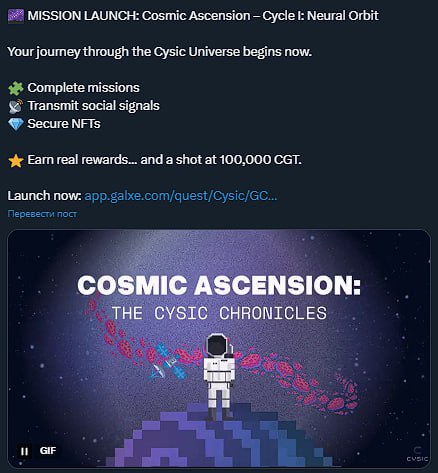This screenshot has width=438, height=473.
Task: Click the purple galaxy emoji in the headline
Action: tap(16, 16)
